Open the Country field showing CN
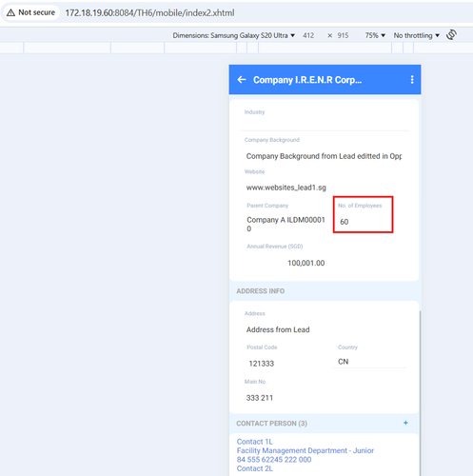The image size is (473, 476). (369, 362)
